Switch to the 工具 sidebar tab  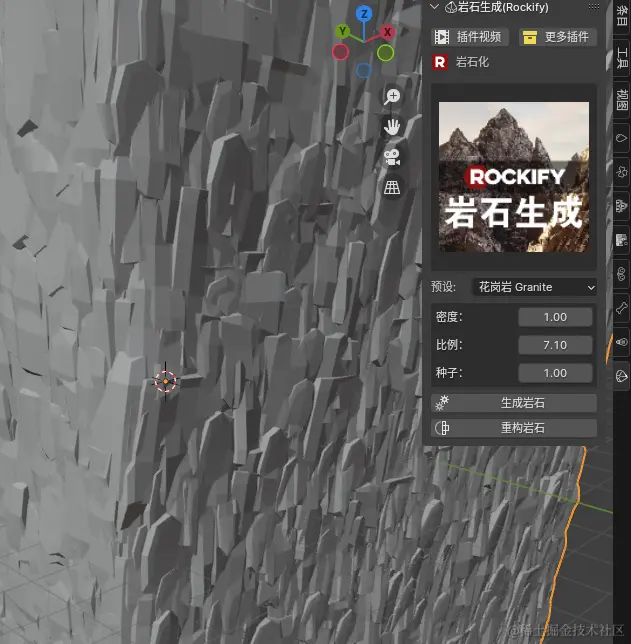pyautogui.click(x=622, y=58)
